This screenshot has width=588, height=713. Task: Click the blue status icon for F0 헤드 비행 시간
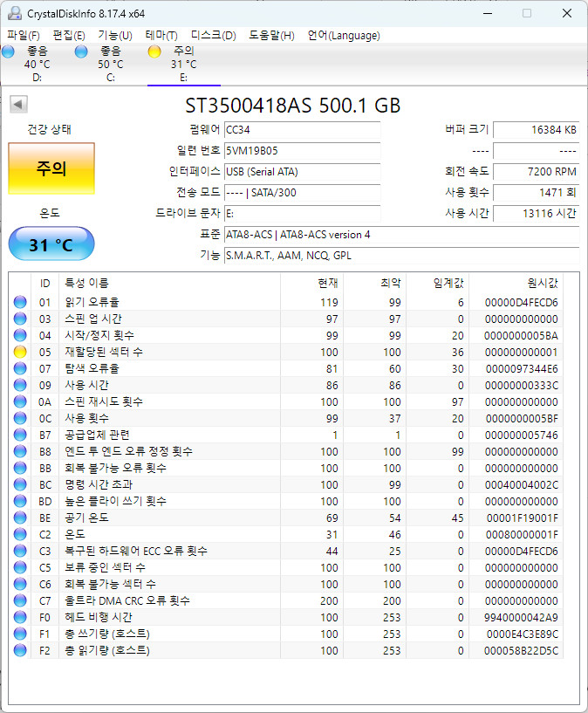(20, 617)
